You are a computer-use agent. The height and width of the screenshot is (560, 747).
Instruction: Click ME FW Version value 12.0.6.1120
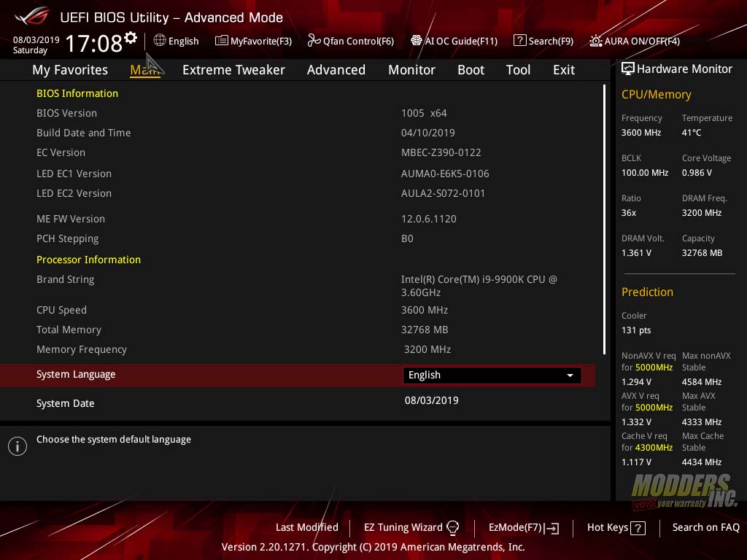tap(429, 219)
